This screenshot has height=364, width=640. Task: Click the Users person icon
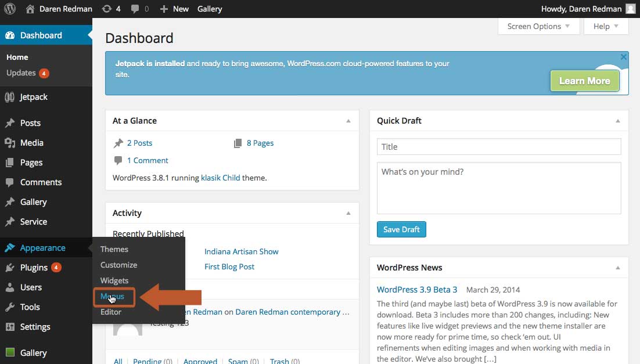coord(10,287)
